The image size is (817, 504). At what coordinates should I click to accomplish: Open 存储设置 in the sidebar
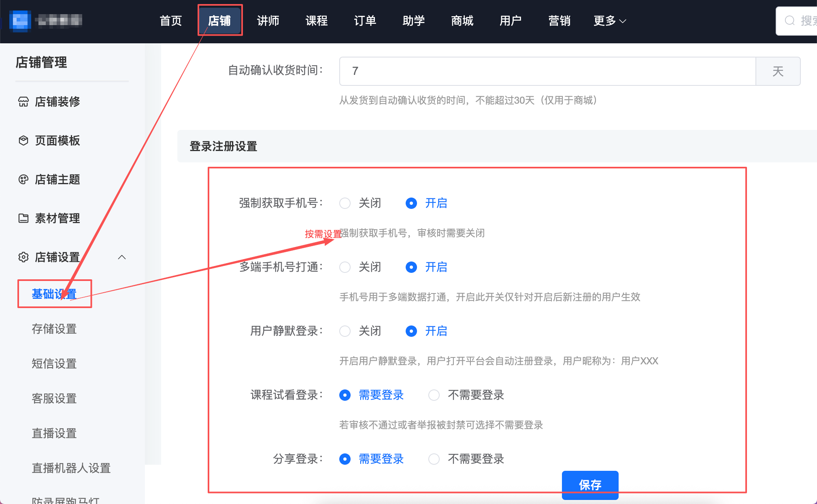click(54, 329)
